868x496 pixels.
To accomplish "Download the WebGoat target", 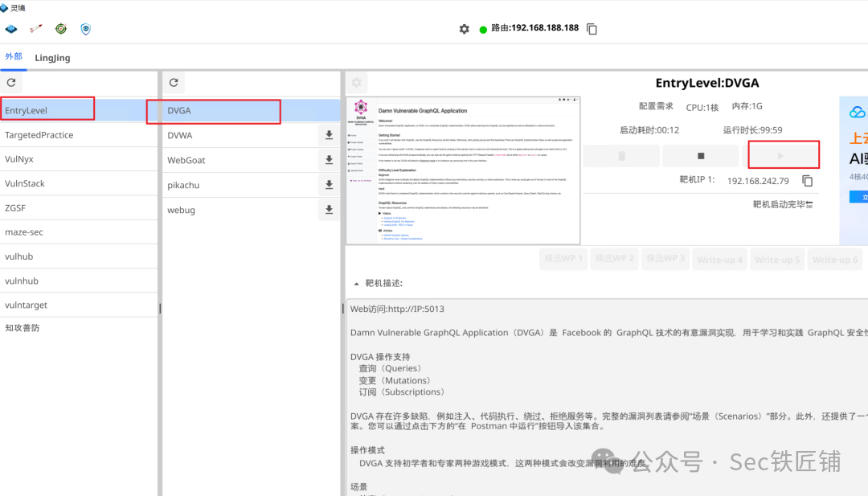I will tap(329, 160).
